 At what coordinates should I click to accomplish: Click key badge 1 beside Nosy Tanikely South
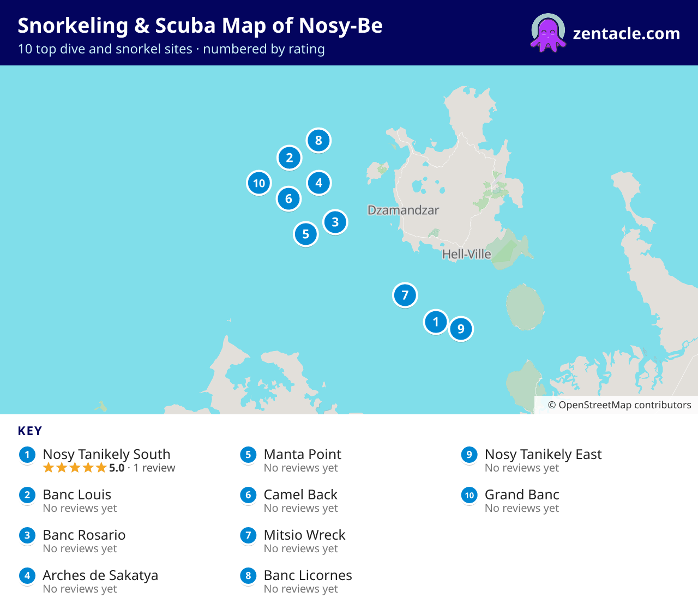click(27, 455)
